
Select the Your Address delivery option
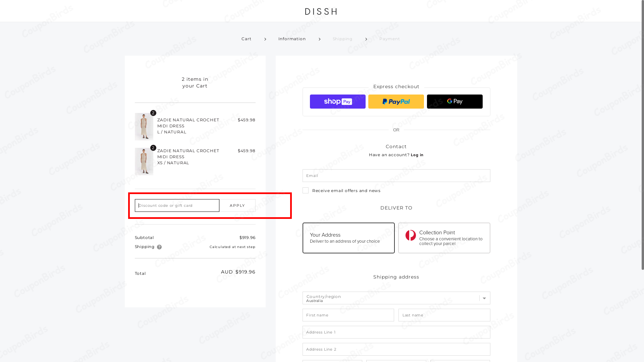click(348, 238)
